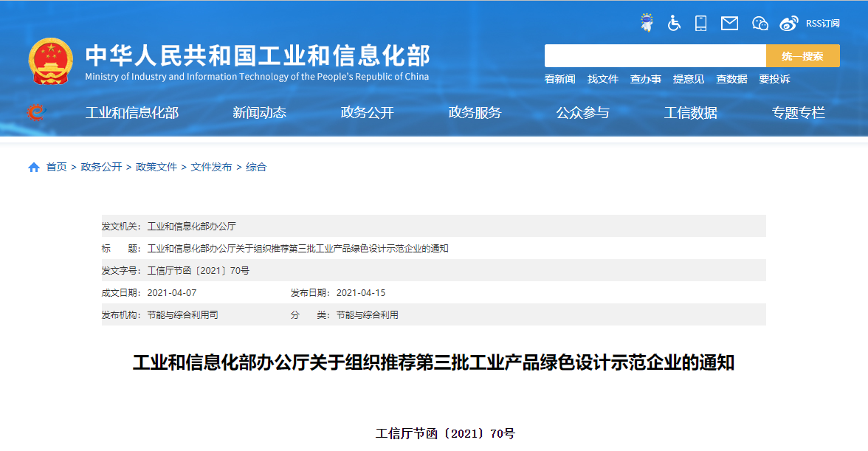
Task: Click inside the site search box
Action: click(655, 56)
